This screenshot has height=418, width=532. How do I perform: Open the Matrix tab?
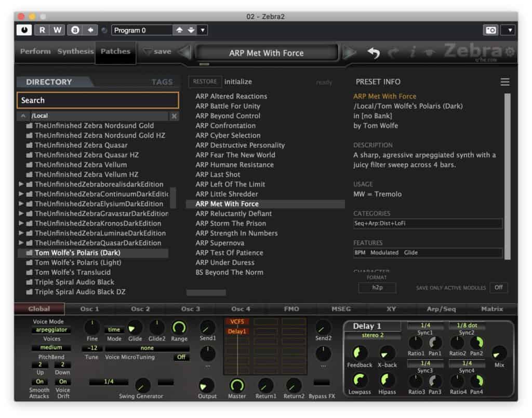(492, 309)
